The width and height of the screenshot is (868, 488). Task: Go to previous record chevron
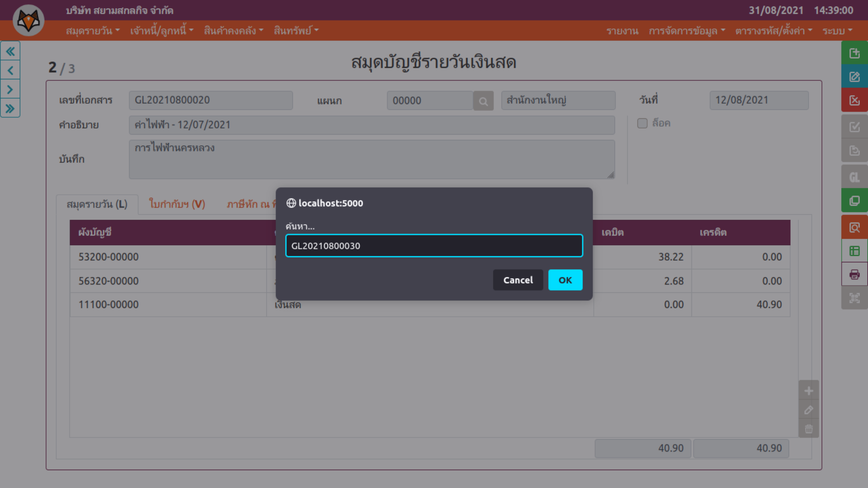pyautogui.click(x=11, y=70)
